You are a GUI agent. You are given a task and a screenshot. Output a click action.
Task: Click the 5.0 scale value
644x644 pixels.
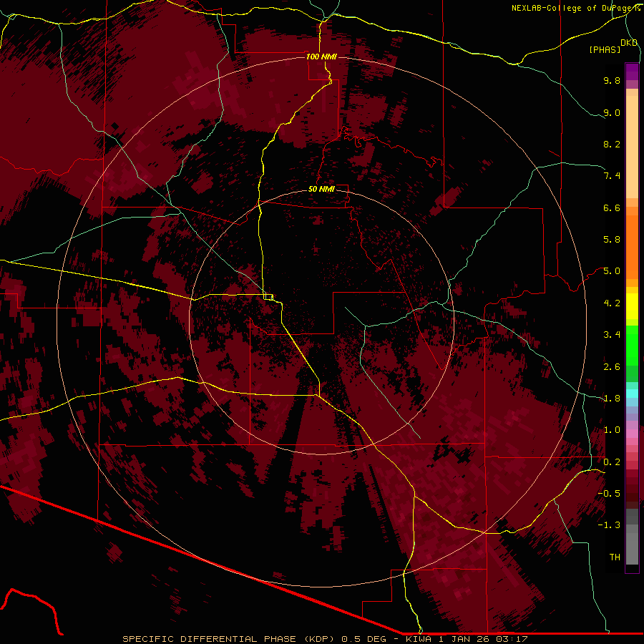[x=612, y=271]
